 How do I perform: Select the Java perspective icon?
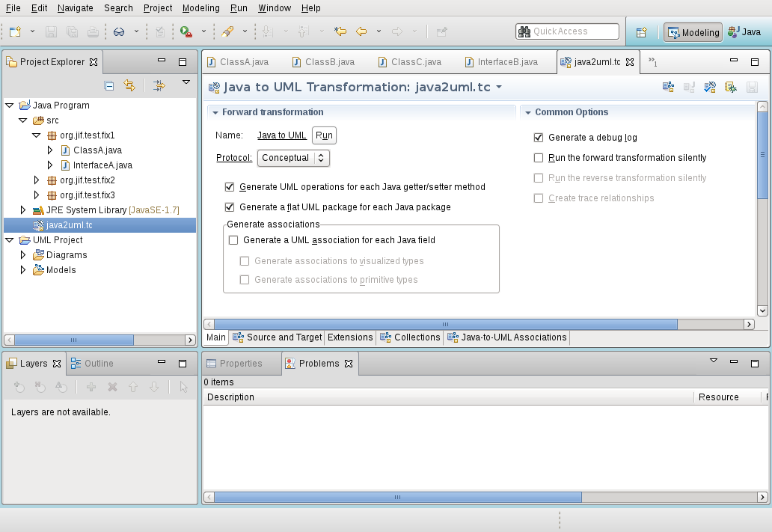click(745, 32)
